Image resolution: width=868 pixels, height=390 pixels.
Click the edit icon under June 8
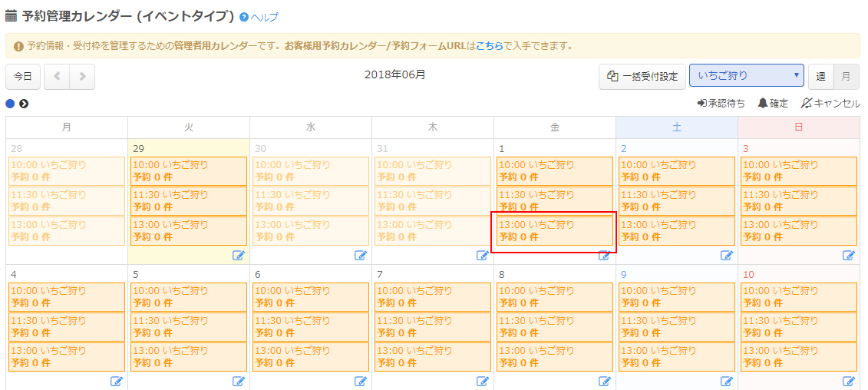(x=605, y=382)
